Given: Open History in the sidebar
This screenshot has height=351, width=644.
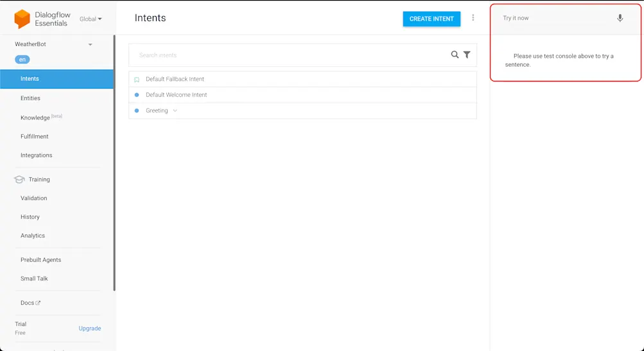Looking at the screenshot, I should click(x=30, y=217).
